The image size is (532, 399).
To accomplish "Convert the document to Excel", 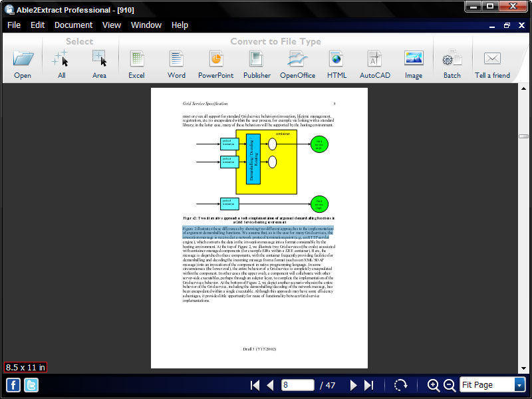I will coord(136,60).
